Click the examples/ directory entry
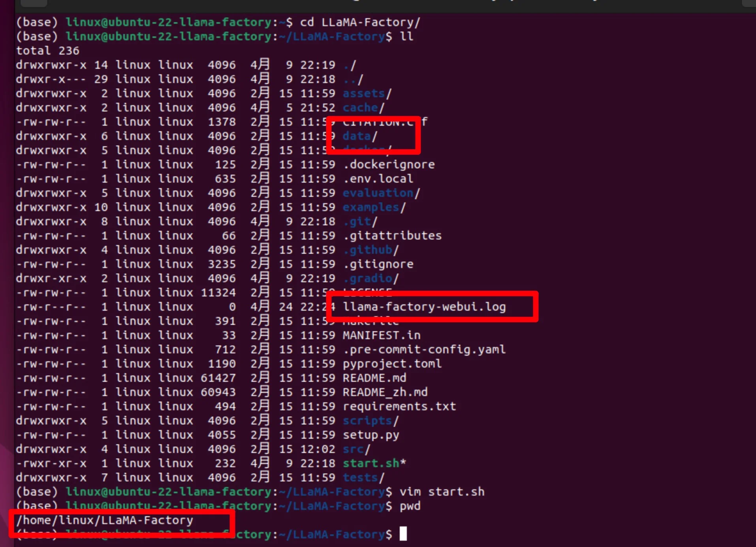This screenshot has height=547, width=756. click(374, 207)
